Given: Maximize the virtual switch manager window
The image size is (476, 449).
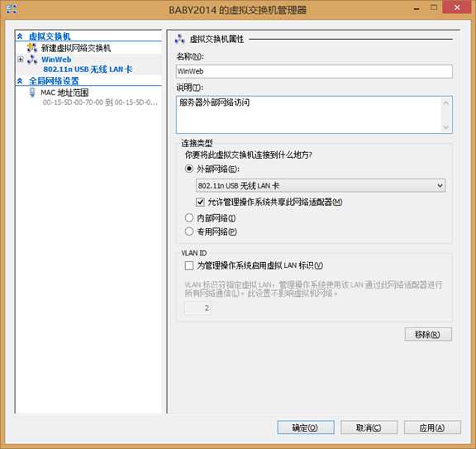Looking at the screenshot, I should (x=434, y=8).
